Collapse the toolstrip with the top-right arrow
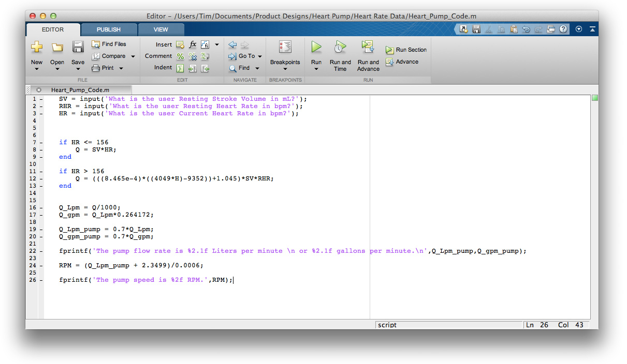 [x=592, y=29]
